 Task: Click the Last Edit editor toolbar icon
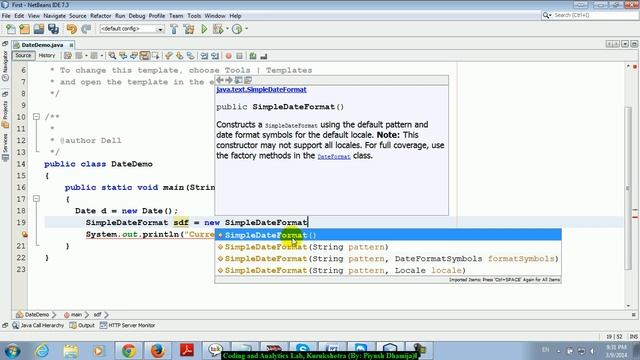click(x=68, y=56)
